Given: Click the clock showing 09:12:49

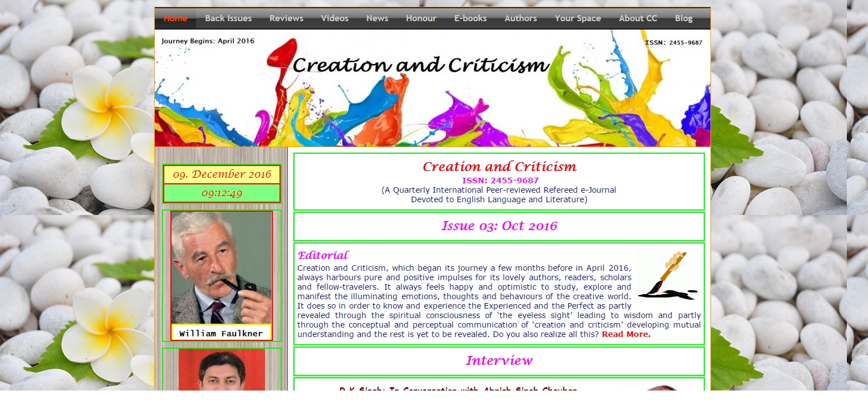Looking at the screenshot, I should tap(222, 193).
